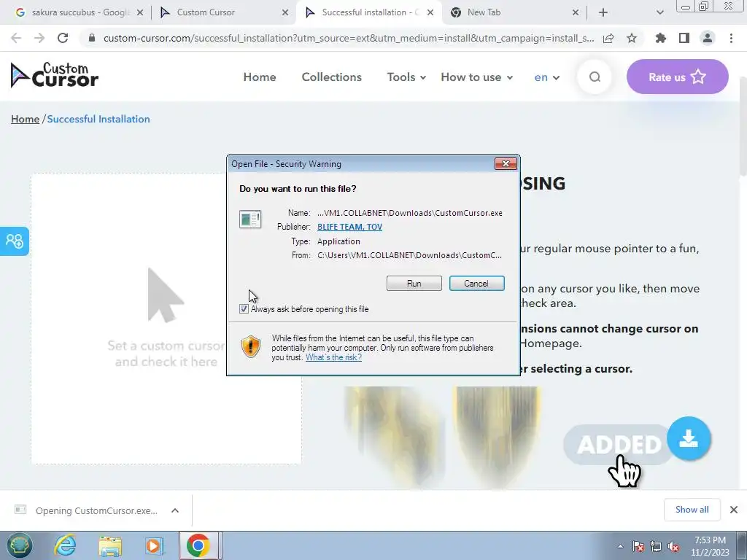The height and width of the screenshot is (560, 747).
Task: Open Collections in site navigation
Action: [332, 77]
